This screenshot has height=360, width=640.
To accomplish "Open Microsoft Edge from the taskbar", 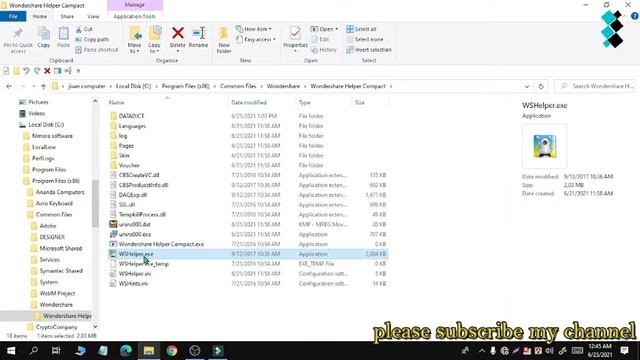I will pyautogui.click(x=126, y=351).
